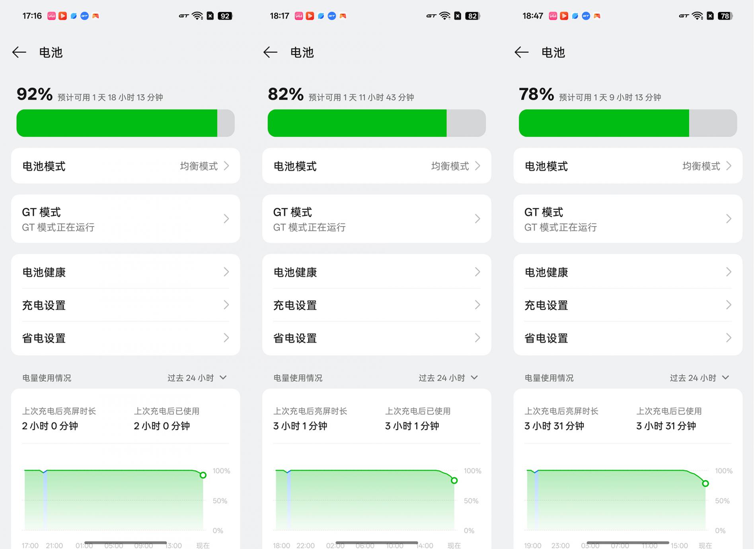This screenshot has width=756, height=549.
Task: Tap the current-level dot on the 78% usage graph
Action: tap(705, 483)
